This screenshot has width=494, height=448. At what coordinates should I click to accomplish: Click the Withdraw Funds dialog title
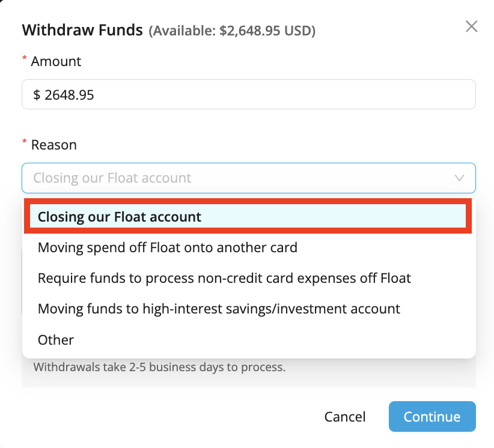(x=82, y=30)
